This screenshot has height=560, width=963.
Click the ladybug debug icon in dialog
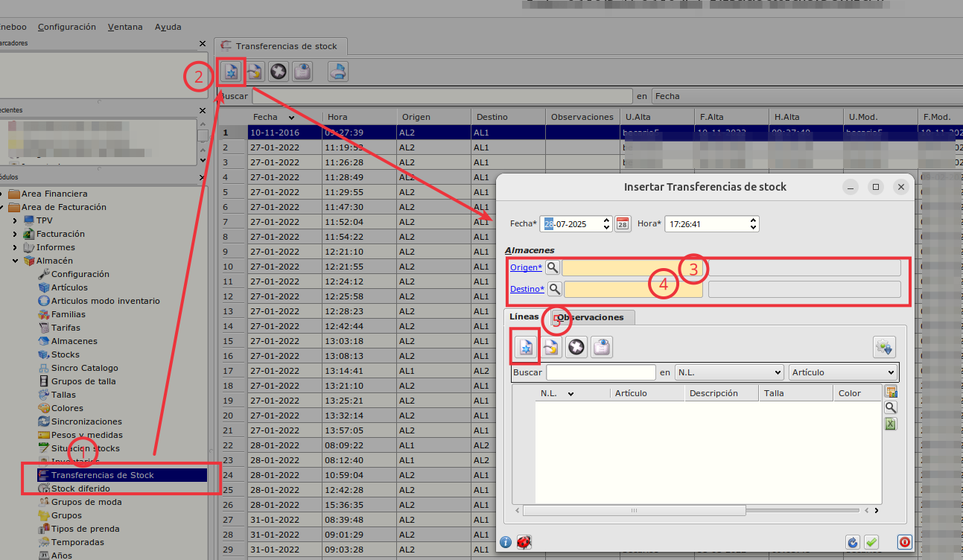pyautogui.click(x=524, y=542)
